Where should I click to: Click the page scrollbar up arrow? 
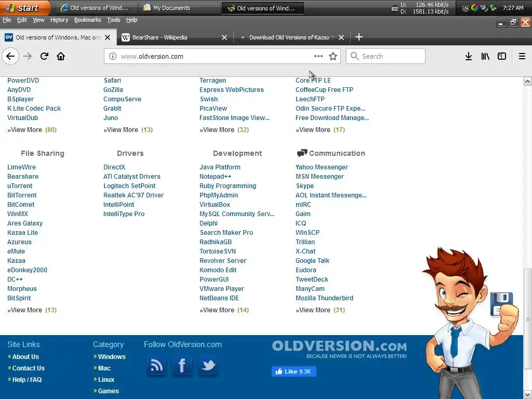point(528,81)
